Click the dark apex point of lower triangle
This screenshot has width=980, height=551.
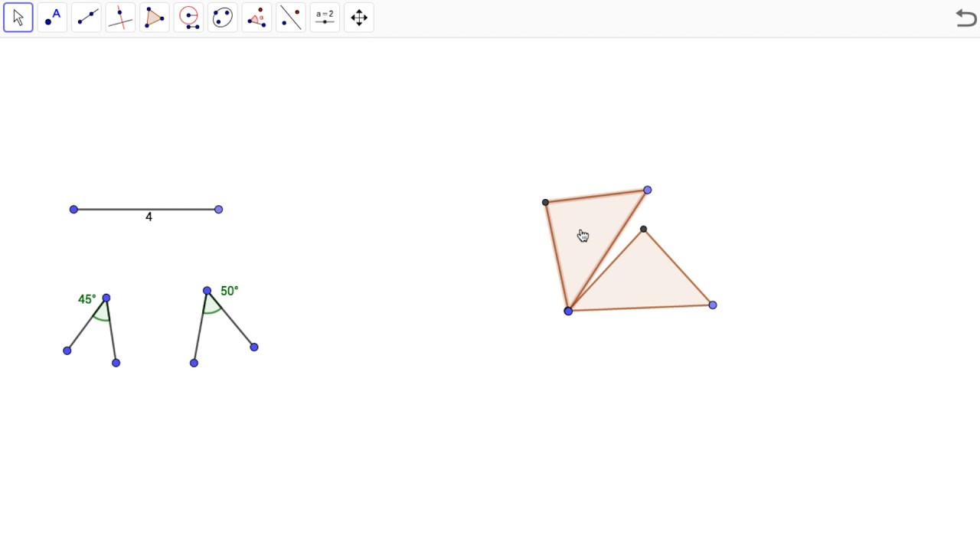point(643,229)
